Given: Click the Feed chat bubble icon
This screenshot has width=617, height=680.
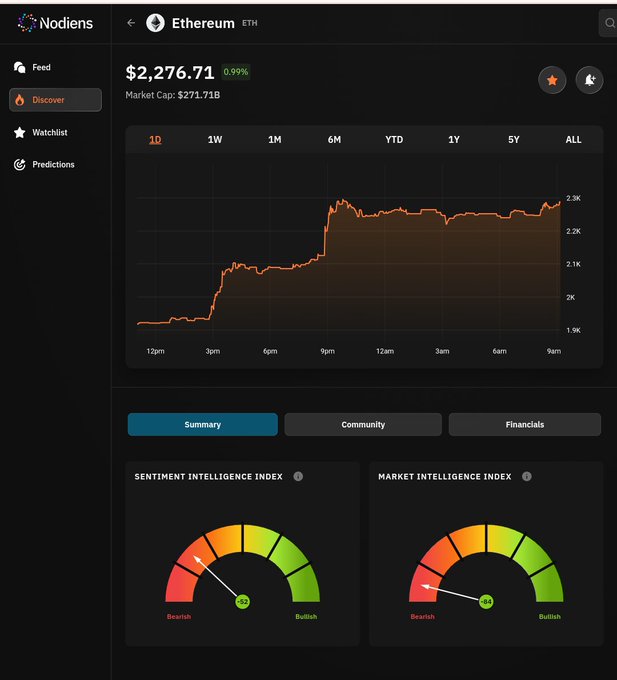Looking at the screenshot, I should [x=20, y=67].
